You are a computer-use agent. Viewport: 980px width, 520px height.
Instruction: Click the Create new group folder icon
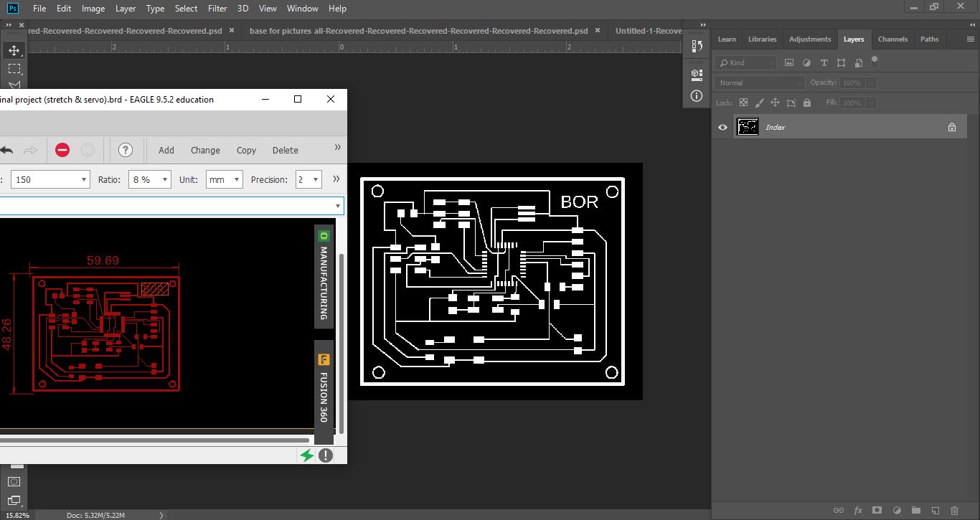(x=915, y=510)
